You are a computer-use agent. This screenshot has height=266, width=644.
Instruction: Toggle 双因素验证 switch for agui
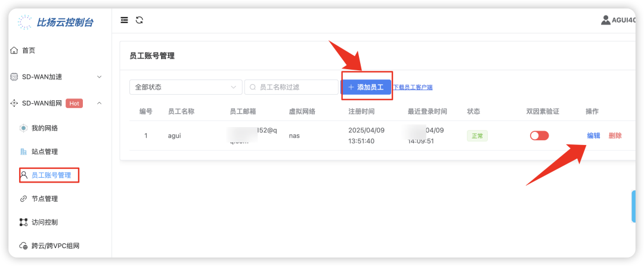pyautogui.click(x=539, y=135)
